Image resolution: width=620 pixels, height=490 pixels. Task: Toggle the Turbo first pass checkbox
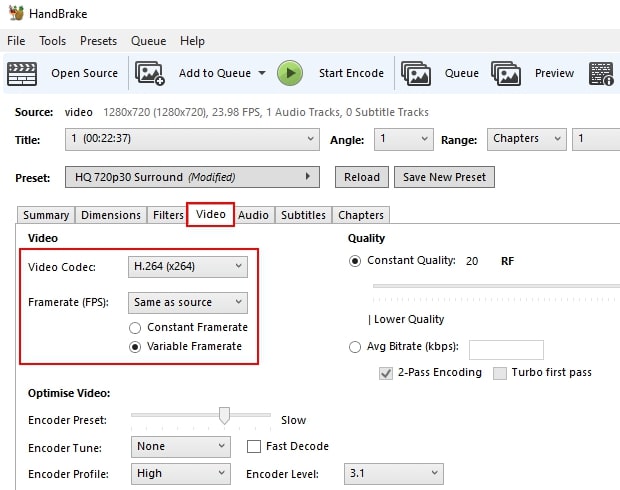tap(500, 373)
